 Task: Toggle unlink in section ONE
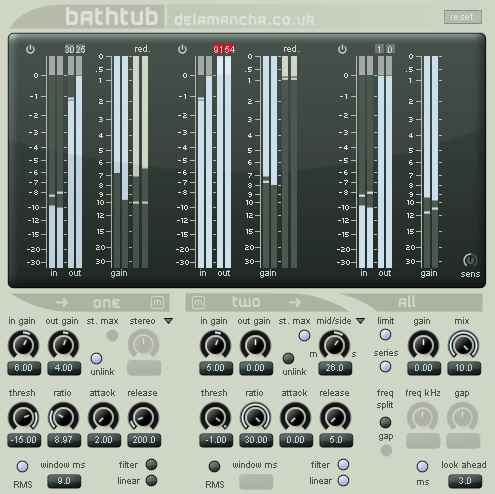(96, 359)
